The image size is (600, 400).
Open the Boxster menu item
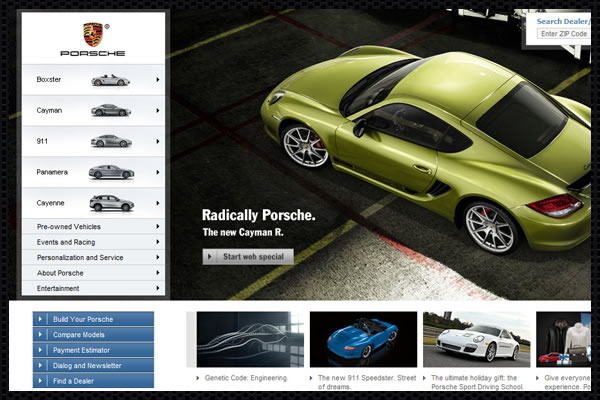93,80
